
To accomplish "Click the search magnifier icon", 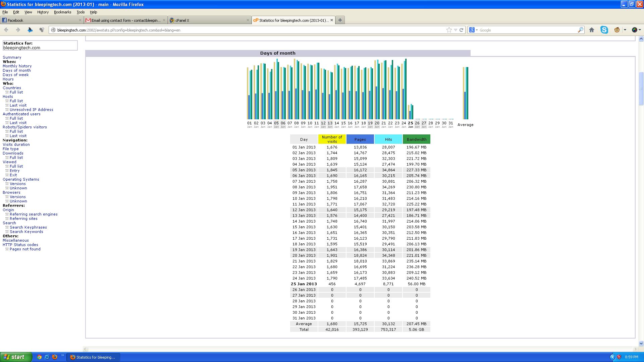I will pos(580,30).
